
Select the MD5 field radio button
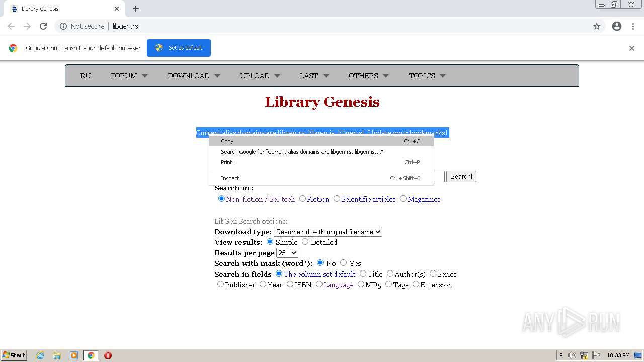tap(361, 284)
